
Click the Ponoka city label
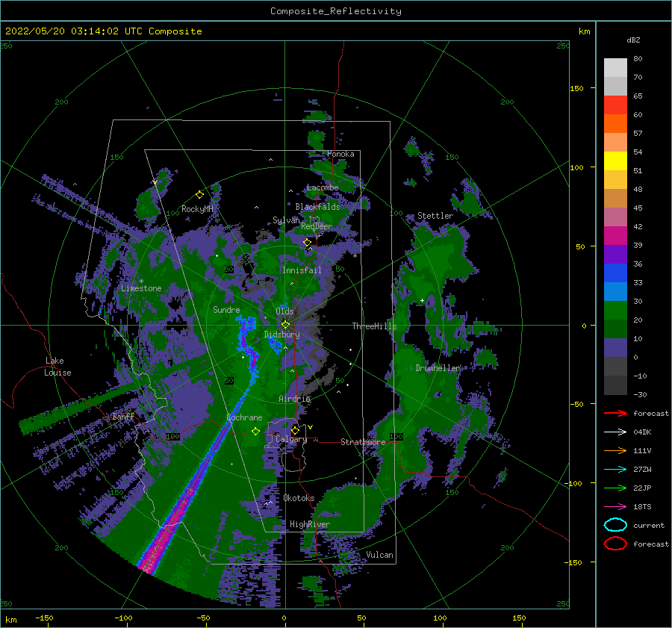[340, 154]
